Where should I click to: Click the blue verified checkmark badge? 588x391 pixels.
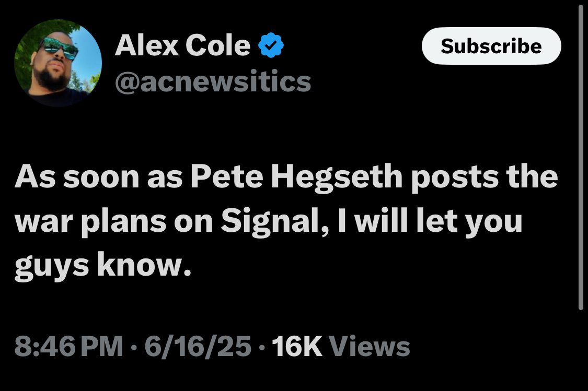(271, 45)
